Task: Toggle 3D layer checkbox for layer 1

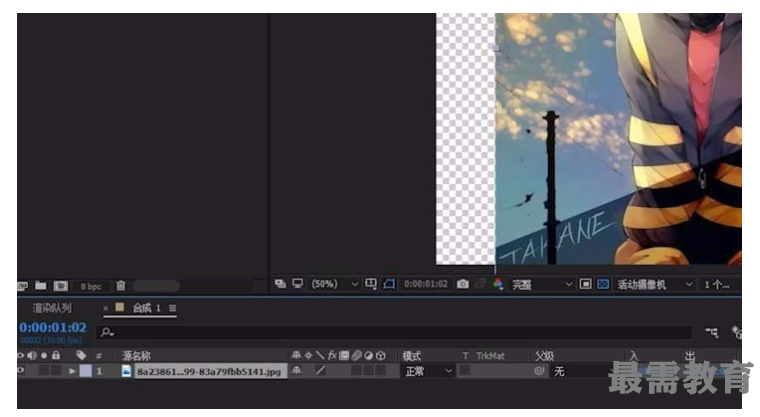Action: (x=381, y=370)
